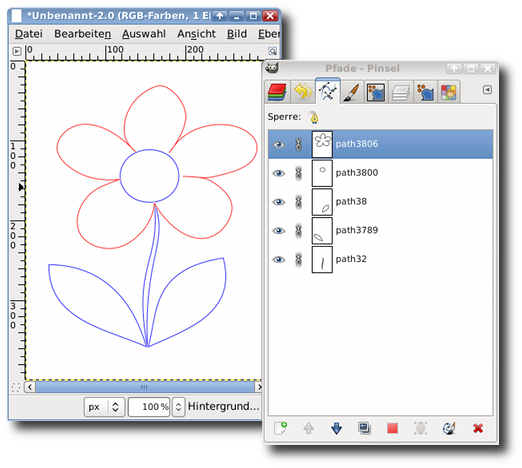Open the px unit dropdown

(105, 407)
